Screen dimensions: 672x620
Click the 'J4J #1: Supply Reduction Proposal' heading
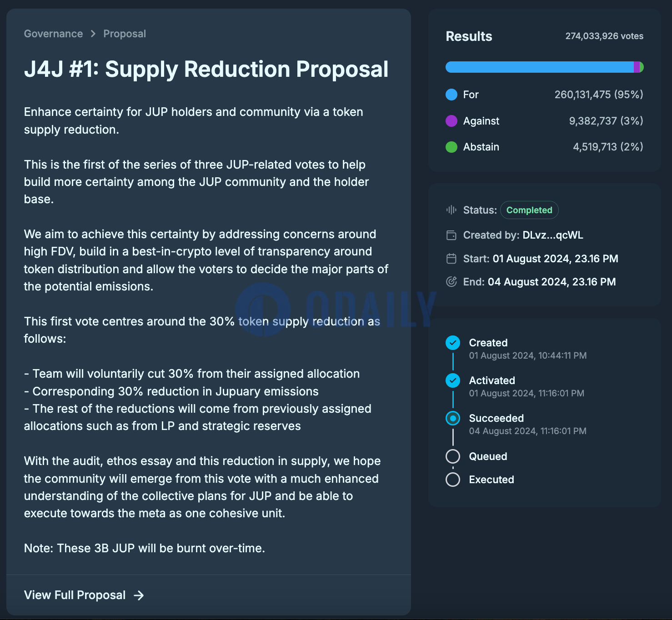(x=206, y=69)
